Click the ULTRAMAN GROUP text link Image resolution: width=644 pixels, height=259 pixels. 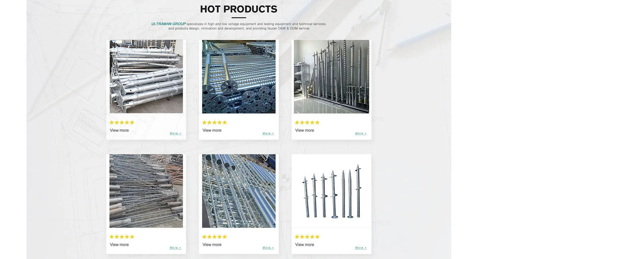(168, 24)
